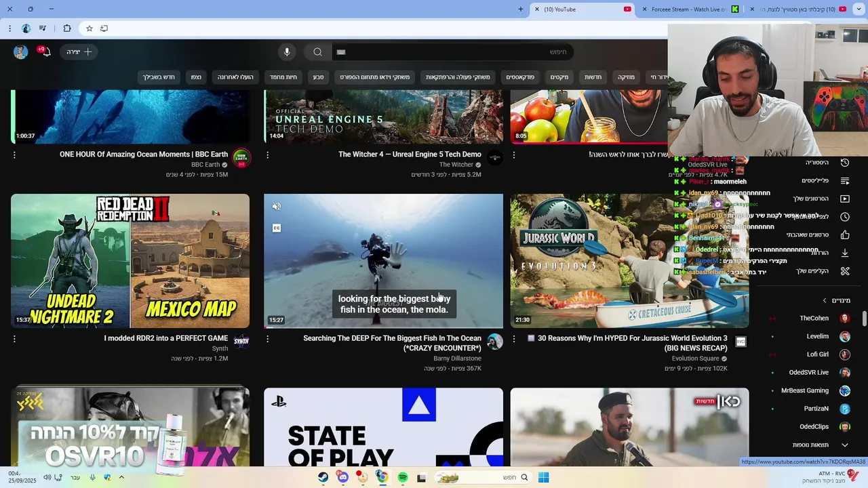Viewport: 868px width, 488px height.
Task: Click the Windows Start button
Action: pyautogui.click(x=543, y=477)
